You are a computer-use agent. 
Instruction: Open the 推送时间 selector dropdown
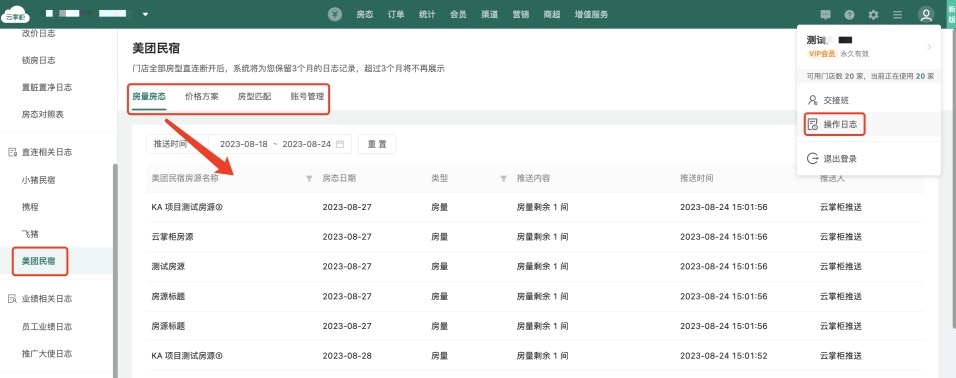[x=177, y=144]
